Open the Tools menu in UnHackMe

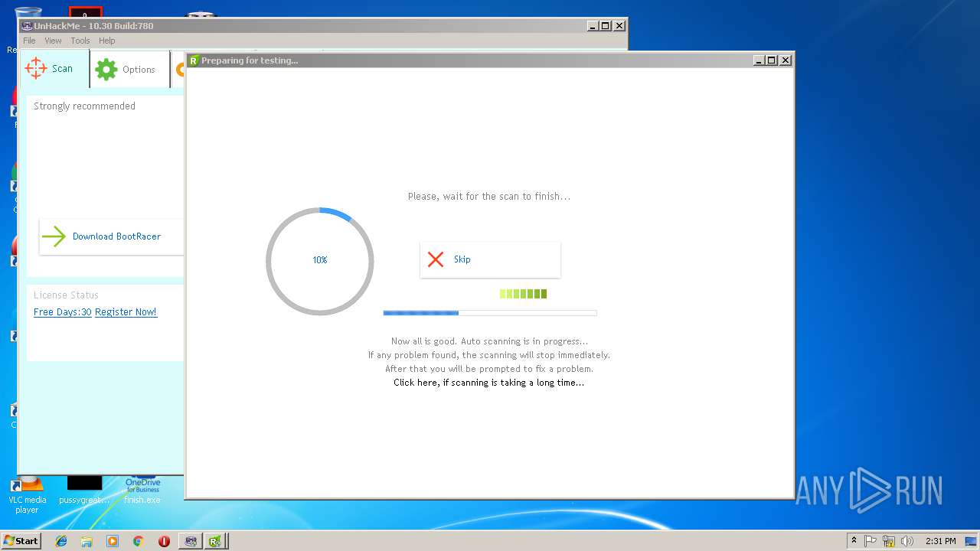(x=80, y=41)
